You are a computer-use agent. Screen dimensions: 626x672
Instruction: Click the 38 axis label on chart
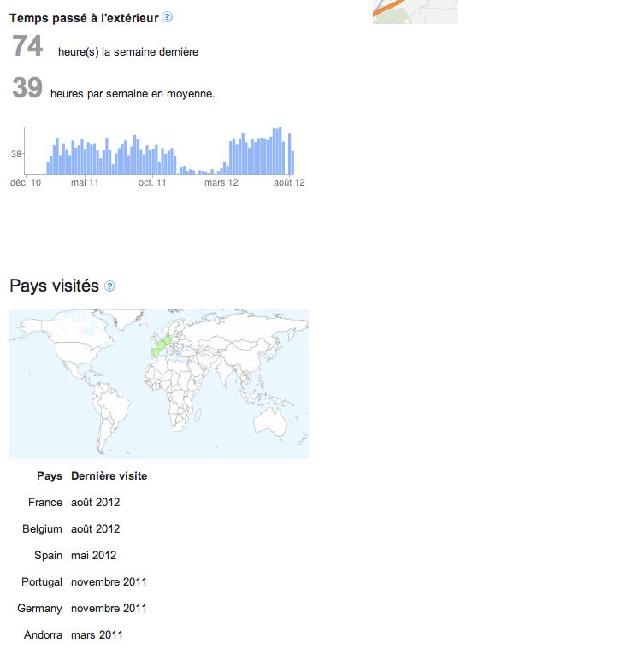[x=16, y=154]
